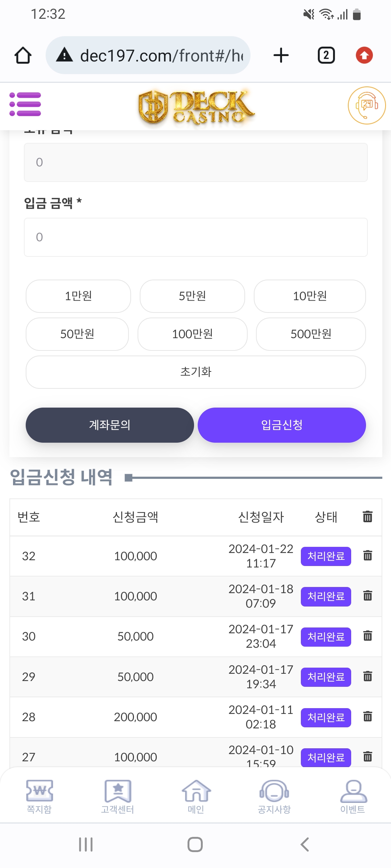Go to the 고객센터 tab
The image size is (391, 868).
pos(118,796)
